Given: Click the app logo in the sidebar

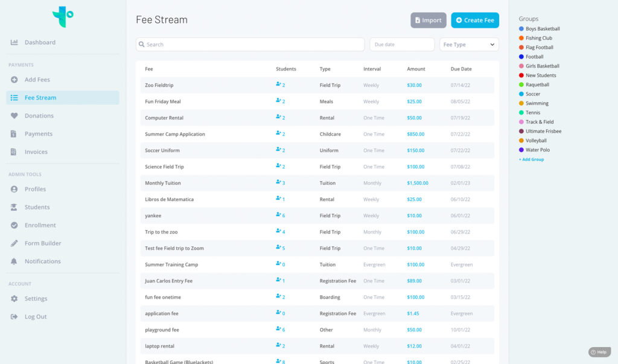Looking at the screenshot, I should click(63, 16).
